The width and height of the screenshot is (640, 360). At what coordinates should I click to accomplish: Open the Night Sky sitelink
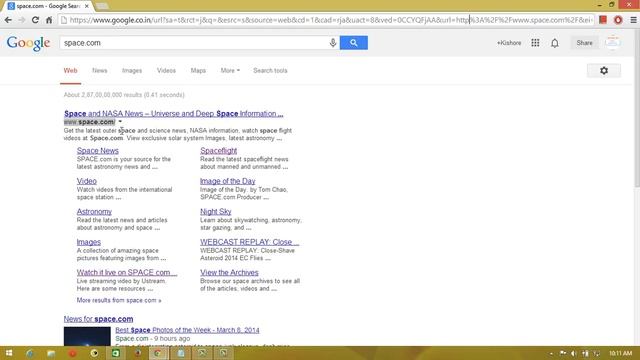(216, 211)
